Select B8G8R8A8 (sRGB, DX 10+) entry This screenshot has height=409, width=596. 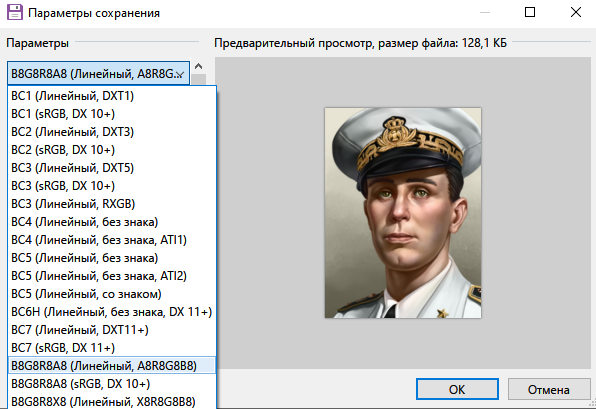tap(112, 384)
